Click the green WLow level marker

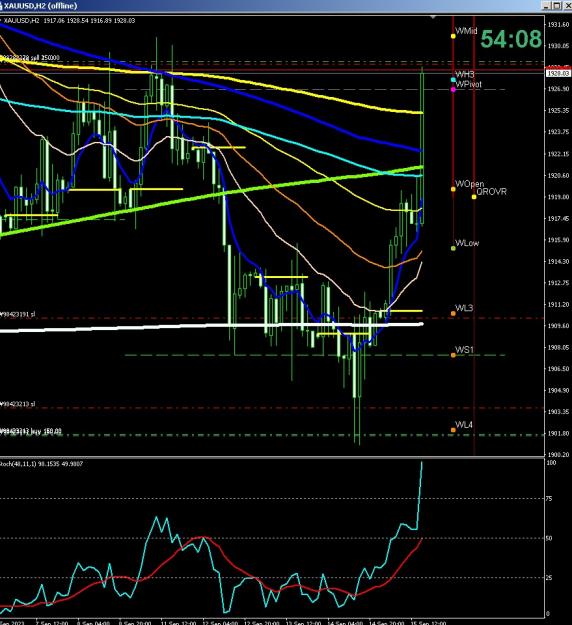[453, 248]
